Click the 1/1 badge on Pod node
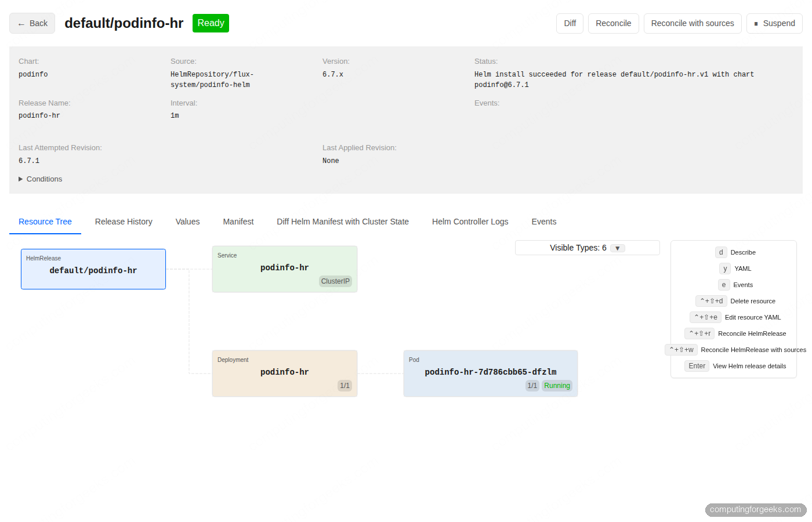The height and width of the screenshot is (522, 812). click(532, 386)
